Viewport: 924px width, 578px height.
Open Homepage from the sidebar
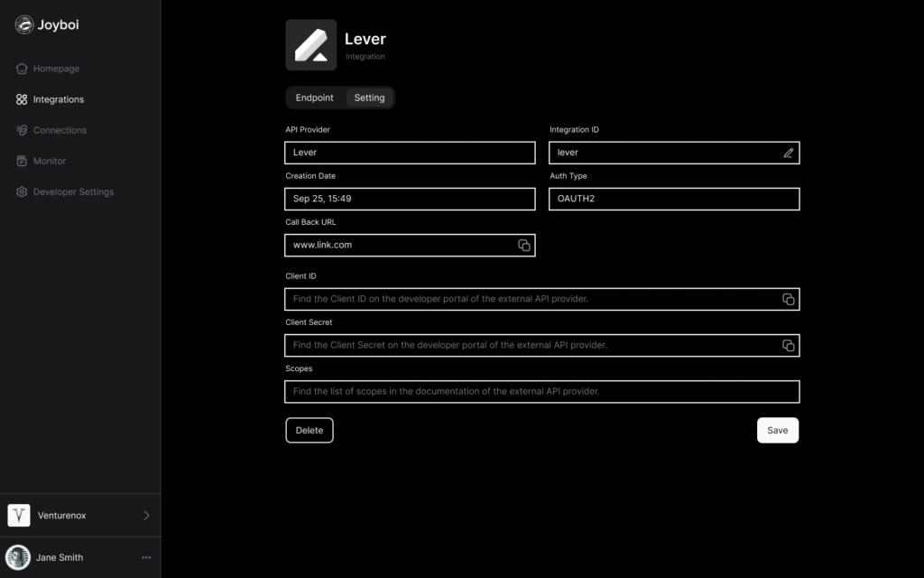click(x=48, y=69)
